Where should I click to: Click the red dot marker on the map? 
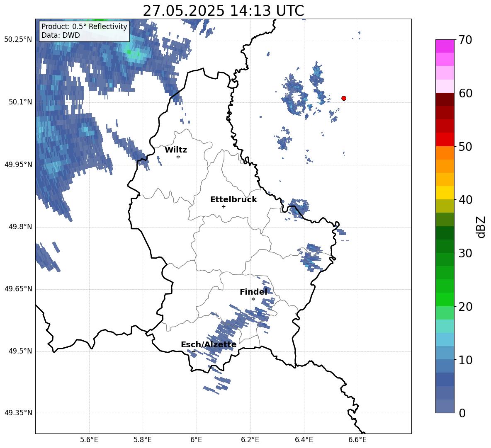click(x=344, y=98)
